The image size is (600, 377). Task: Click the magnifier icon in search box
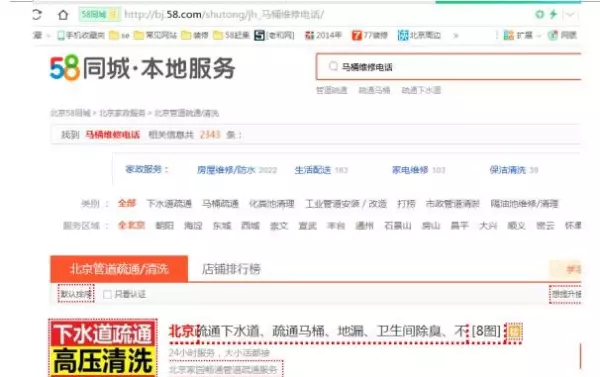[x=333, y=66]
